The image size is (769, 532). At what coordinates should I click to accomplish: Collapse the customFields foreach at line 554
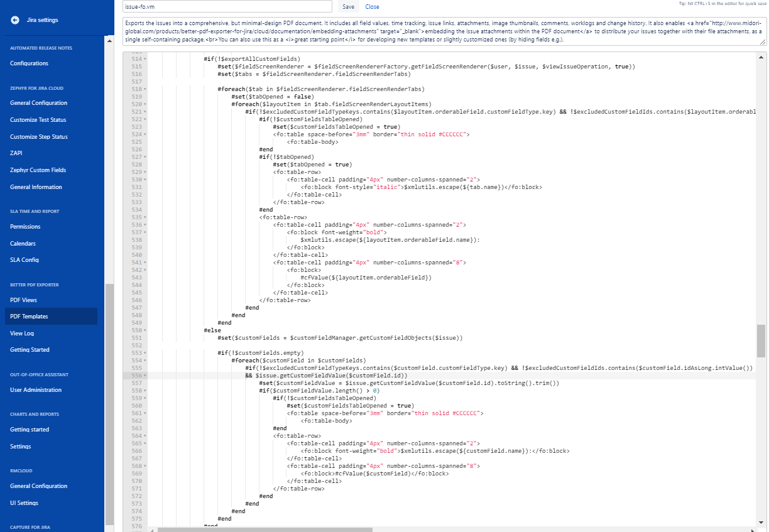(x=145, y=361)
